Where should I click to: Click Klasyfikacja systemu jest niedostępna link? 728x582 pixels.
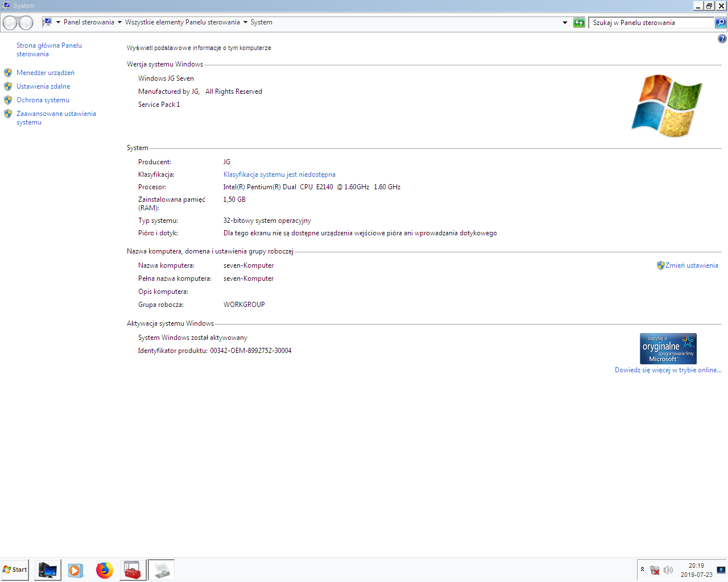click(279, 174)
